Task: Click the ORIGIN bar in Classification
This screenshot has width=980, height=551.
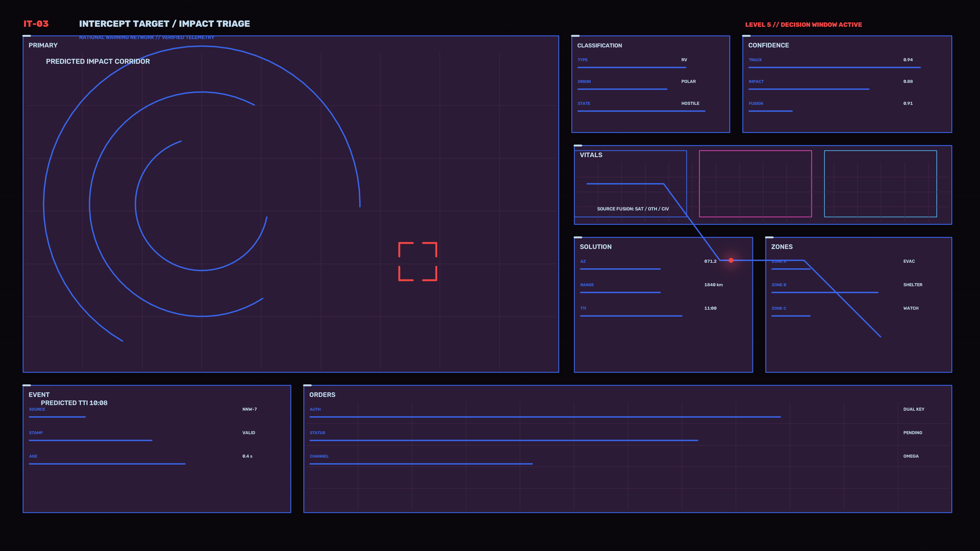Action: 622,89
